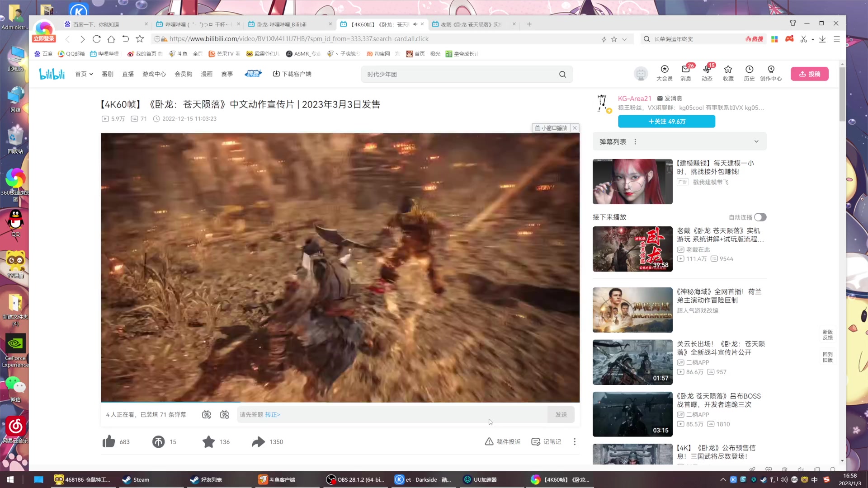The image size is (868, 488).
Task: Click the share arrow icon
Action: point(258,441)
